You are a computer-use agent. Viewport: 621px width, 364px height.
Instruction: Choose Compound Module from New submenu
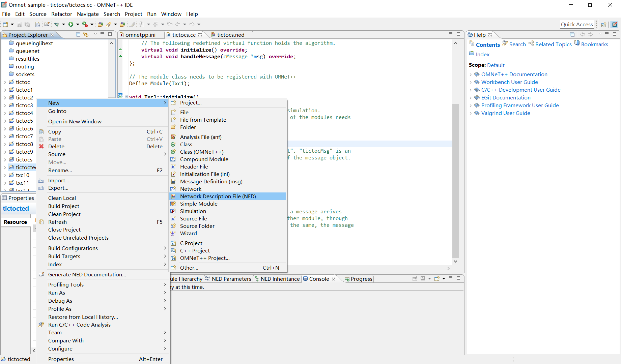click(228, 159)
